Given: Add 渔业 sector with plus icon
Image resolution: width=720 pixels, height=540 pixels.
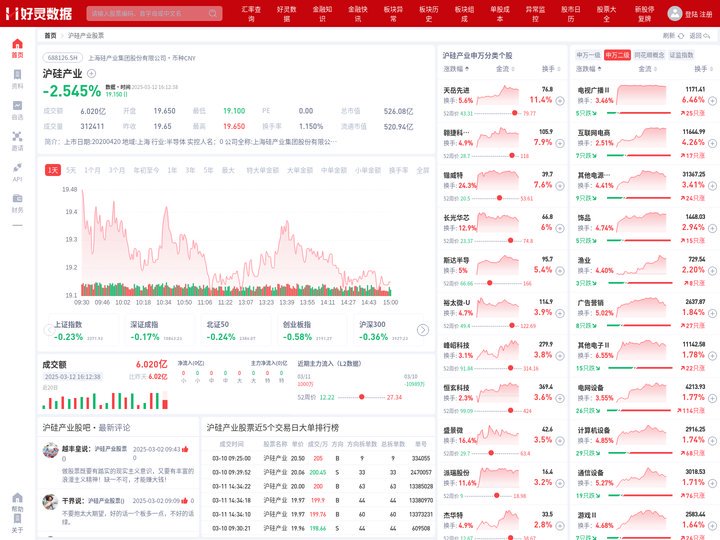Looking at the screenshot, I should pyautogui.click(x=712, y=270).
